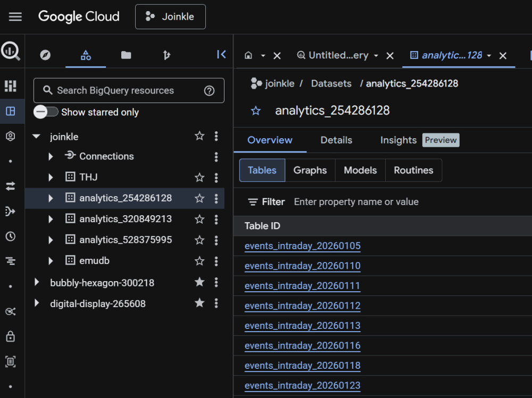This screenshot has width=532, height=398.
Task: Open more options for the THJ dataset
Action: [216, 177]
